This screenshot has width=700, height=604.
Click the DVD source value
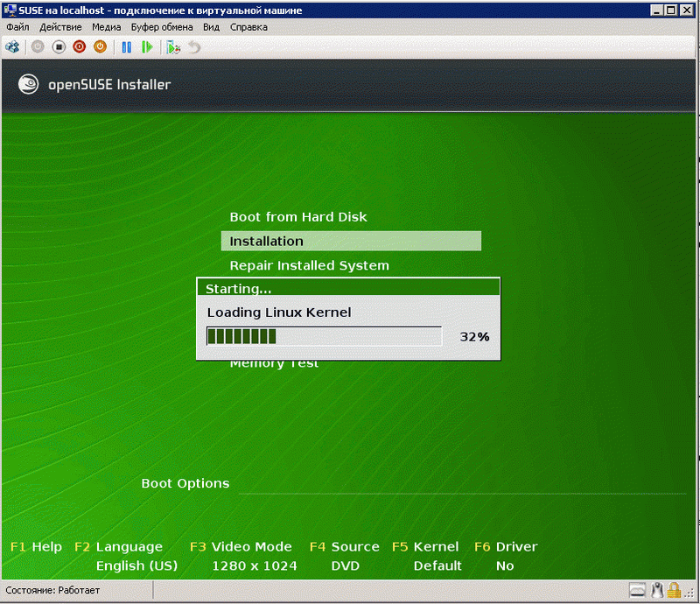coord(346,566)
